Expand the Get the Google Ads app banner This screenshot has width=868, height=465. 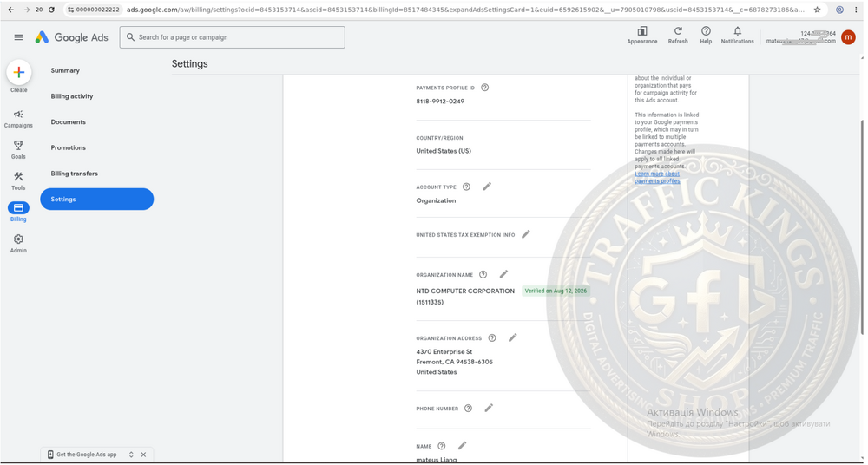pyautogui.click(x=131, y=455)
